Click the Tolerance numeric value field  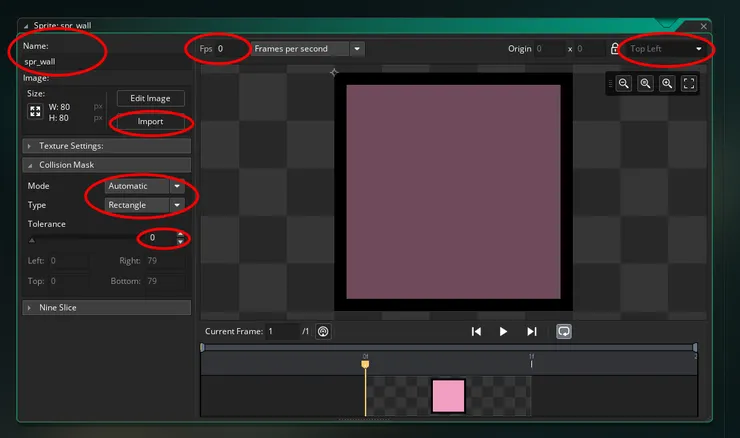point(158,237)
